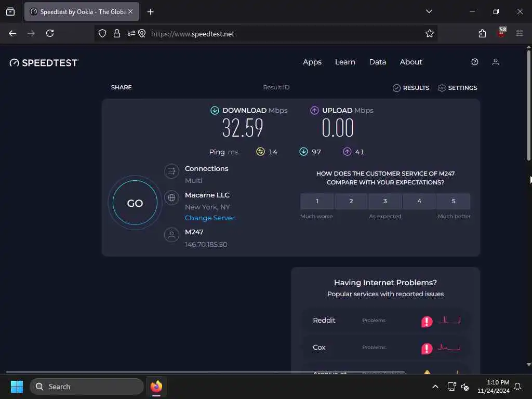The width and height of the screenshot is (532, 399).
Task: Rate customer service 2
Action: click(351, 201)
